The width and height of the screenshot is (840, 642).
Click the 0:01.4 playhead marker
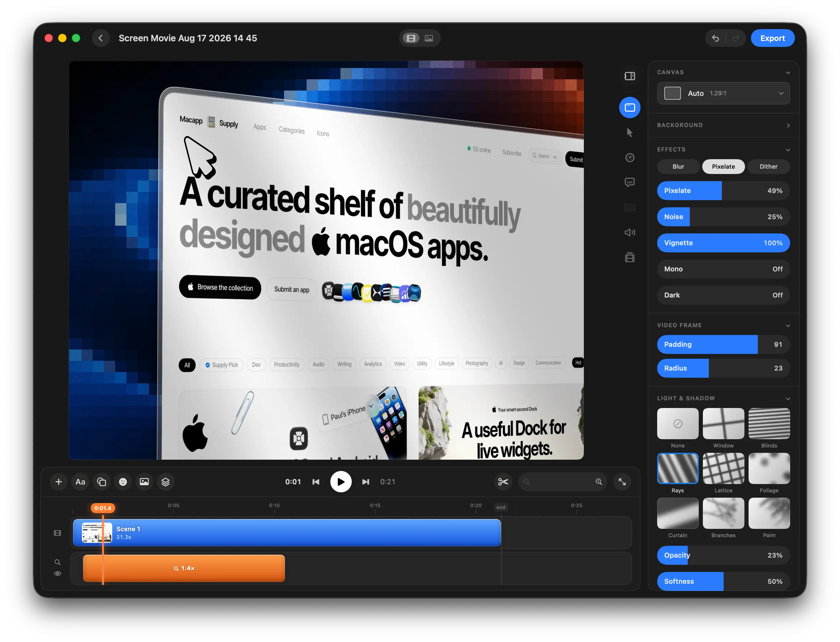(x=103, y=508)
